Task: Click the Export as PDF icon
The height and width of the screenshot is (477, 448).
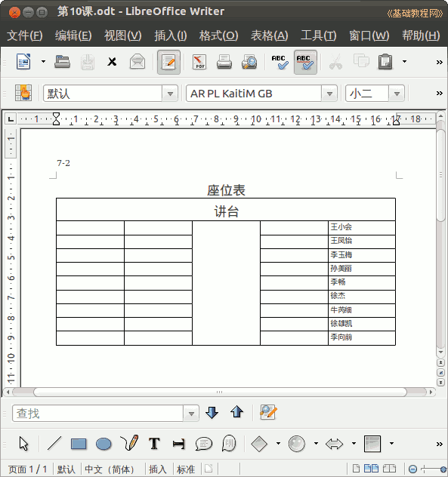Action: point(199,62)
